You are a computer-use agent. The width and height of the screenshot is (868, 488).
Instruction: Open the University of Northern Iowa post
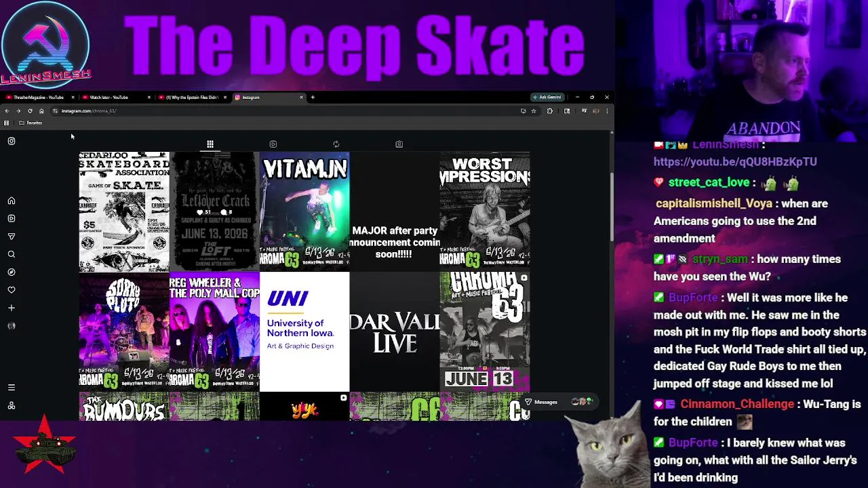(x=304, y=331)
